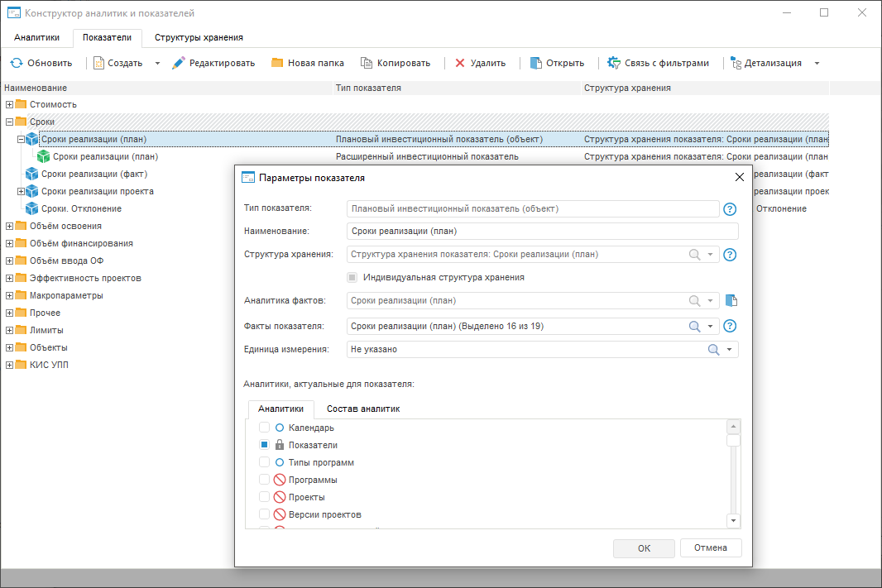The height and width of the screenshot is (588, 882).
Task: Click search icon in Единица измерения field
Action: click(713, 350)
